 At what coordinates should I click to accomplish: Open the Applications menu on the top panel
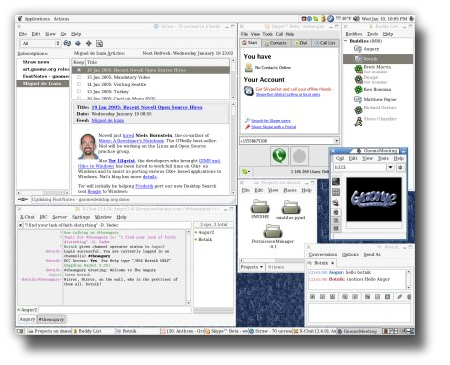point(37,19)
